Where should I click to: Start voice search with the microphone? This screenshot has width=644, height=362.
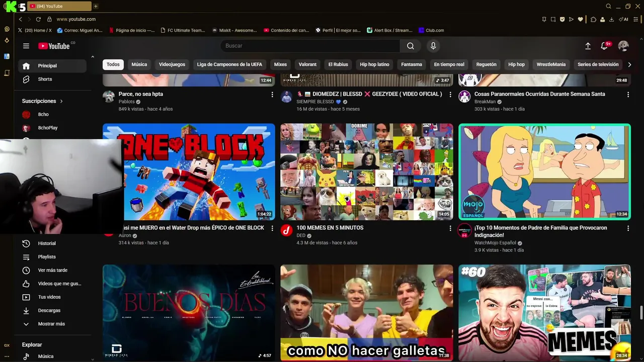click(x=433, y=46)
